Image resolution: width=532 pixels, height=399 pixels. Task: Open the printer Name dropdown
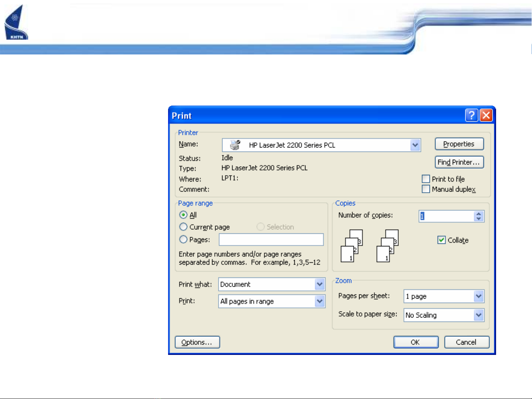[x=415, y=145]
